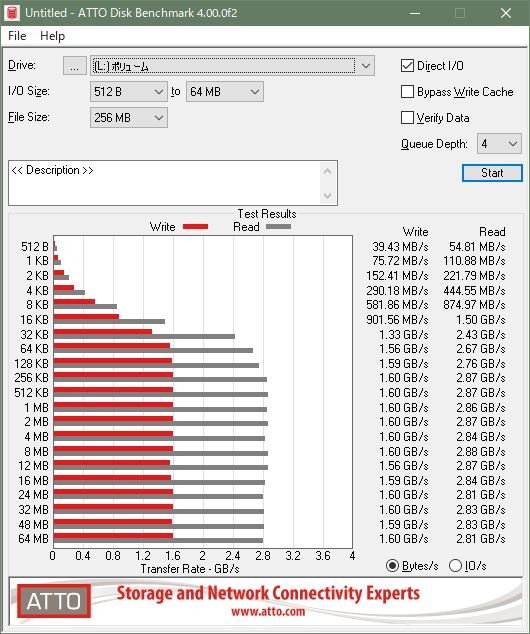Close the ATTO Disk Benchmark window
The image size is (530, 634).
click(x=506, y=13)
